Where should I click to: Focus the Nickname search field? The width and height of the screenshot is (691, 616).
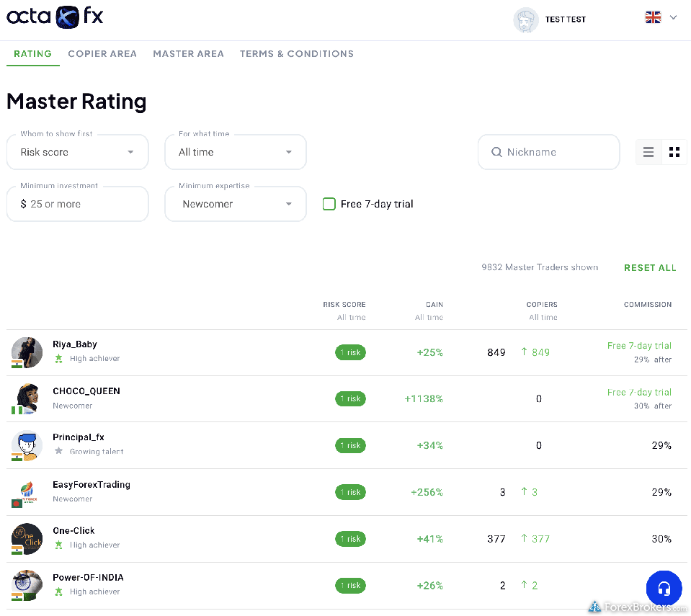point(548,152)
